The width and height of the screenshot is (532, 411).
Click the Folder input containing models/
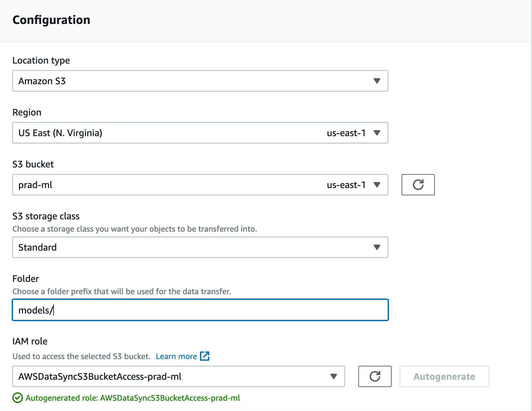(x=200, y=310)
